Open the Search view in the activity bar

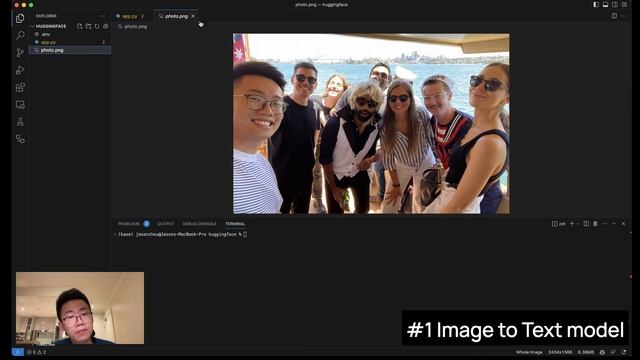20,36
